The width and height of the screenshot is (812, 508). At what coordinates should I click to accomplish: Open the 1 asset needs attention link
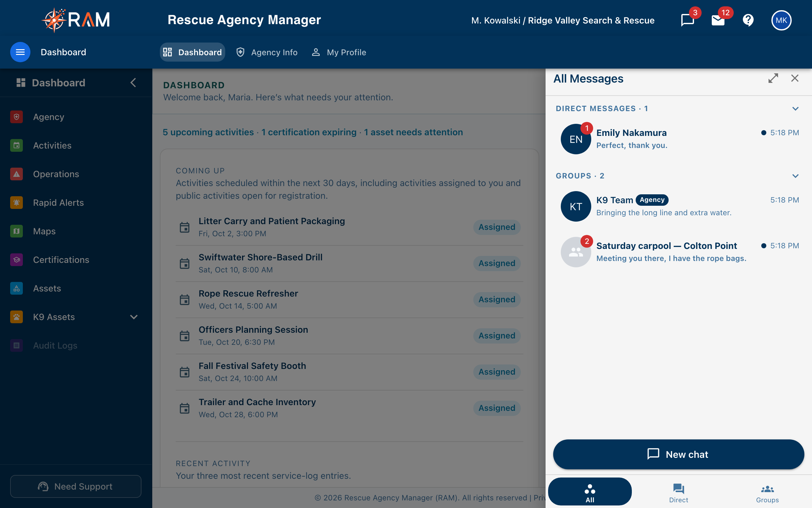click(413, 132)
